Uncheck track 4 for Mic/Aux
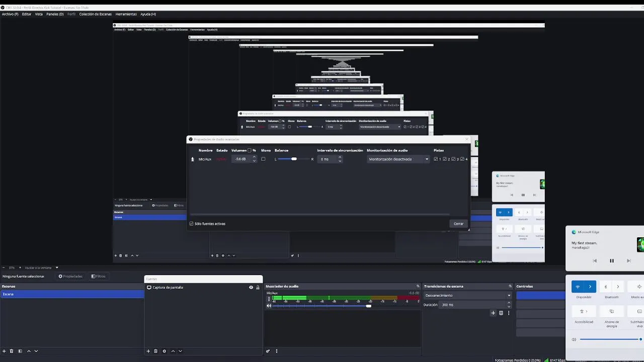 (x=462, y=159)
